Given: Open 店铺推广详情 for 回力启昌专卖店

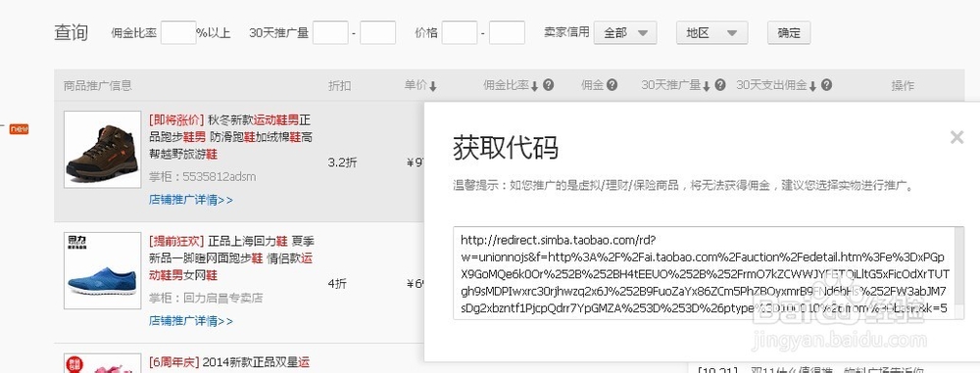Looking at the screenshot, I should pos(191,321).
